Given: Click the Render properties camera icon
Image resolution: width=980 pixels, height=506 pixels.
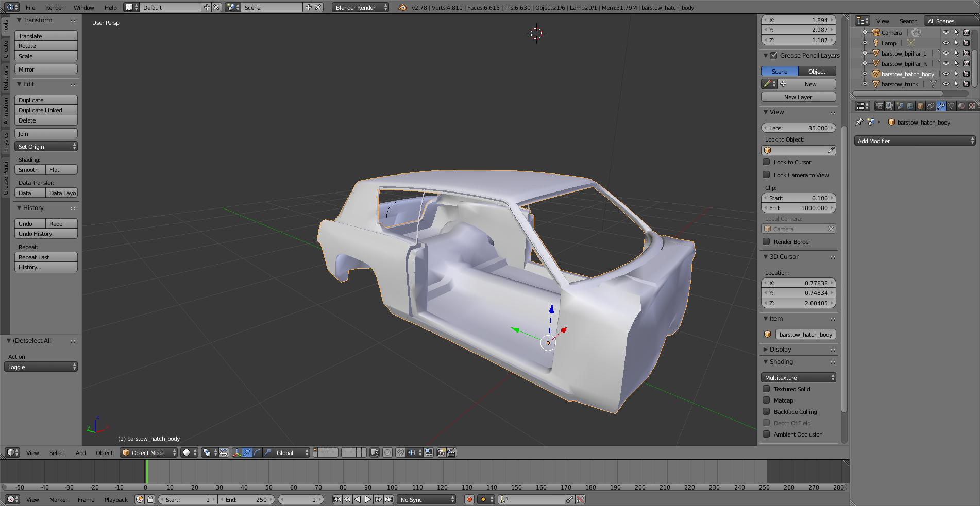Looking at the screenshot, I should [880, 106].
